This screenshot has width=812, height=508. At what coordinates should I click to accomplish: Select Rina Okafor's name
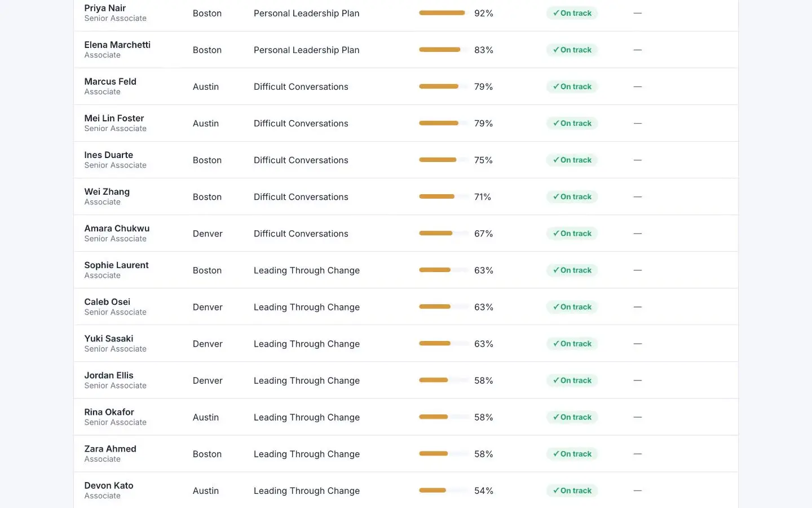coord(109,411)
